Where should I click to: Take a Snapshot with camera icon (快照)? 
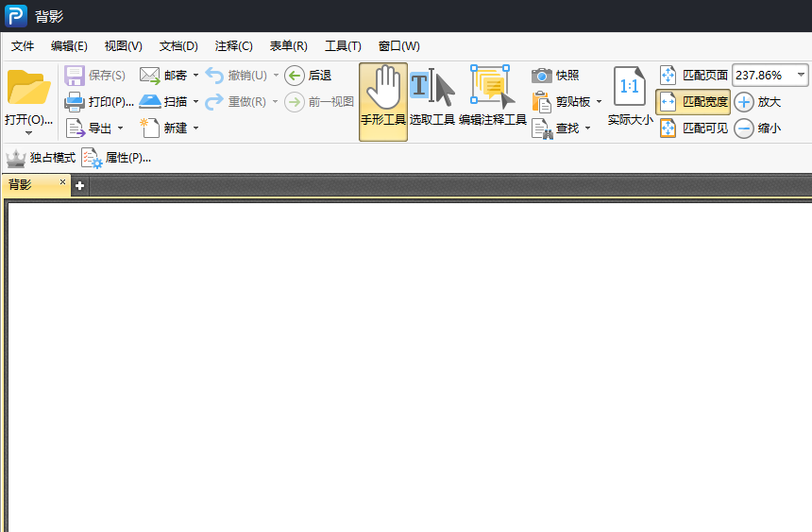pos(555,76)
